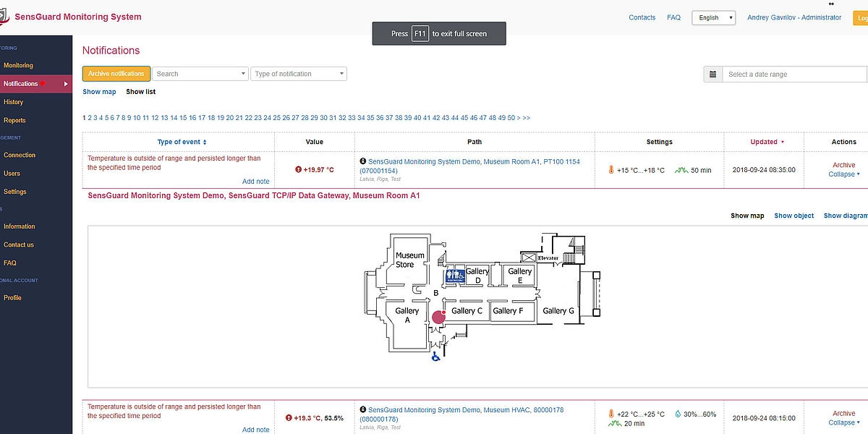Click the restroom icon on the floor plan
Image resolution: width=868 pixels, height=434 pixels.
[x=454, y=276]
